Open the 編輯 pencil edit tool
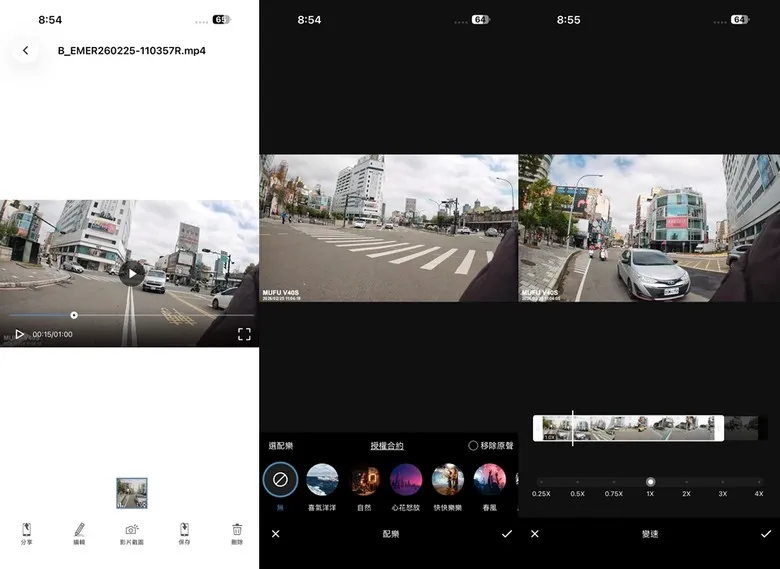Viewport: 780px width, 569px height. (79, 534)
